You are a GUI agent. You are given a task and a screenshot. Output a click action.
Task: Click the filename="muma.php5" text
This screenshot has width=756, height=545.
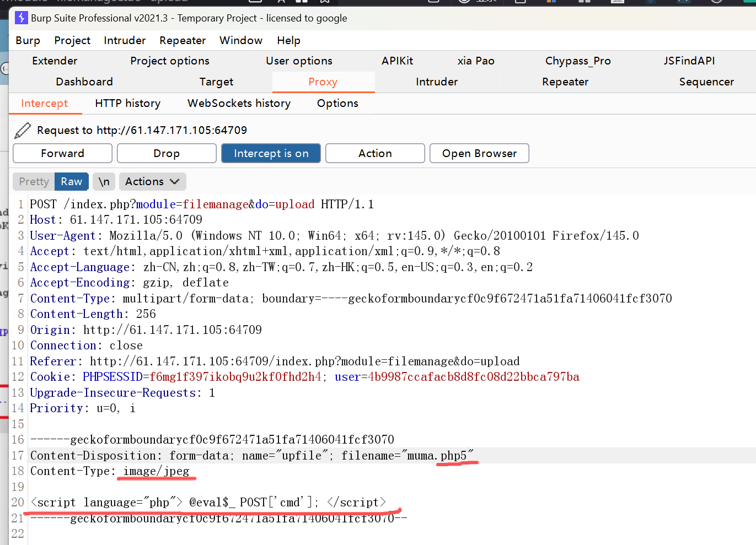[x=407, y=456]
